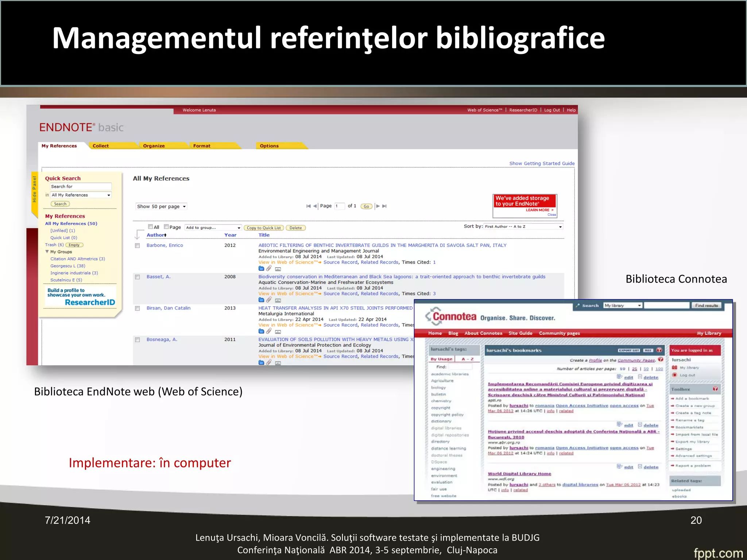
Task: Open the My References tab
Action: click(59, 146)
